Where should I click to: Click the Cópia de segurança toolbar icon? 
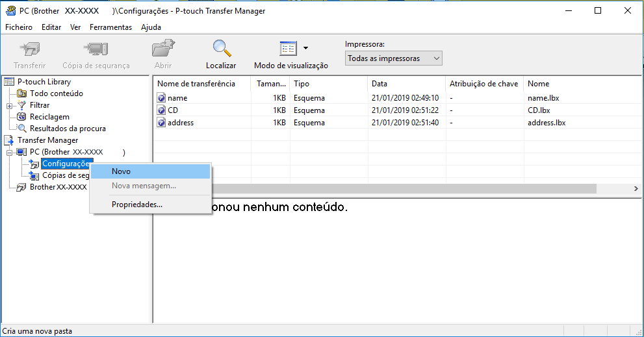(x=96, y=49)
